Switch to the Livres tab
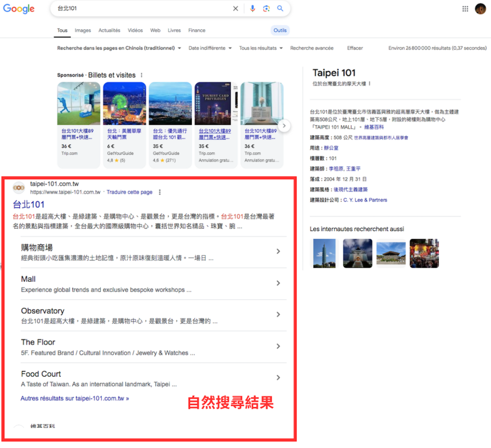The height and width of the screenshot is (448, 491). tap(174, 30)
